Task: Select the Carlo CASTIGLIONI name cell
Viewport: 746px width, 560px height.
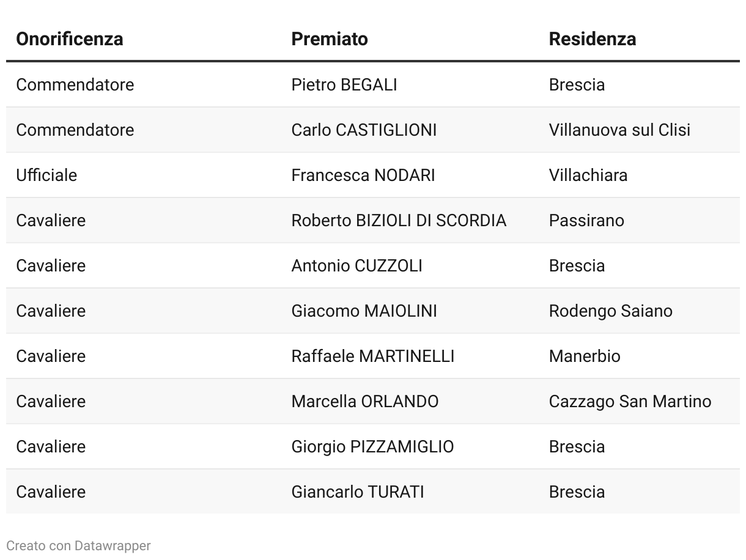Action: 364,130
